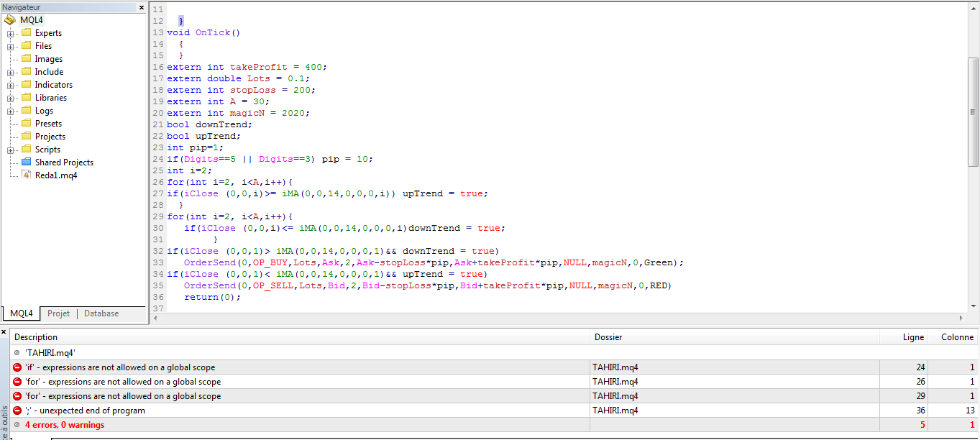
Task: Click the horizontal scrollbar right arrow
Action: [961, 318]
